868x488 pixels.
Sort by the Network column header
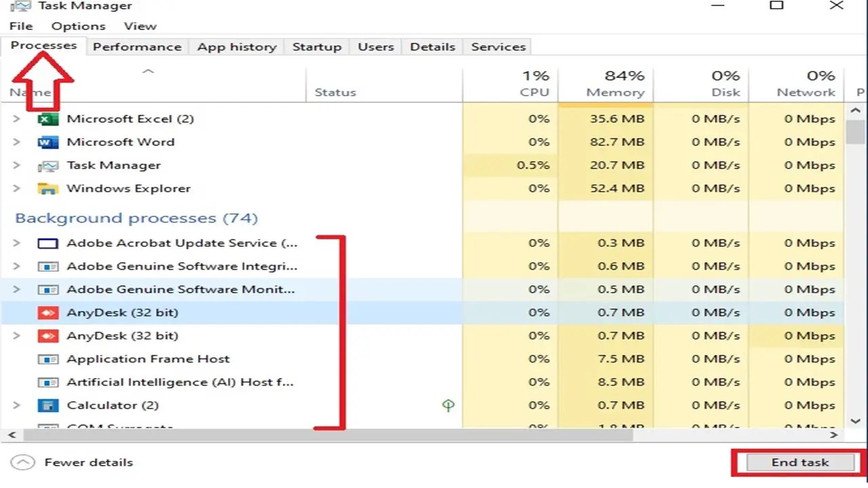(796, 84)
